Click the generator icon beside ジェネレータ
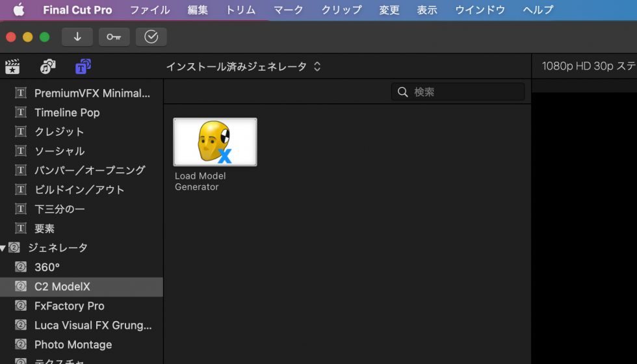637x364 pixels. click(x=14, y=248)
